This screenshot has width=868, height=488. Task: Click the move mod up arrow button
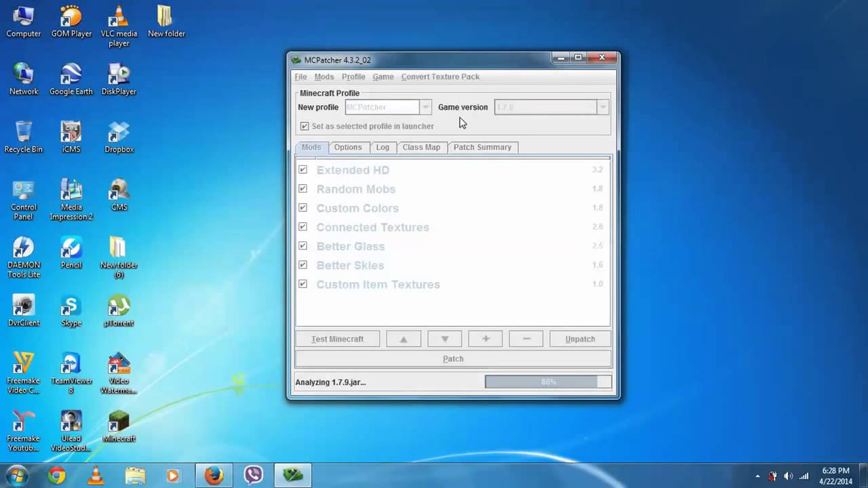[403, 339]
